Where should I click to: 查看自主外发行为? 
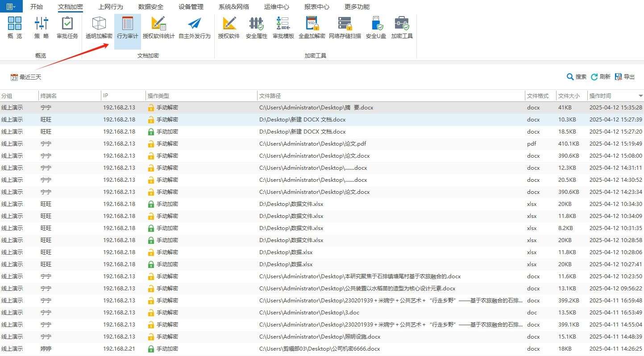coord(193,28)
